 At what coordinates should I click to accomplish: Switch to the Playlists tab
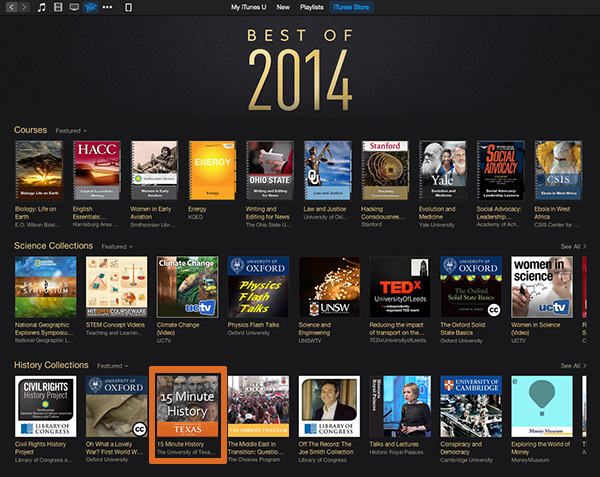pos(311,7)
